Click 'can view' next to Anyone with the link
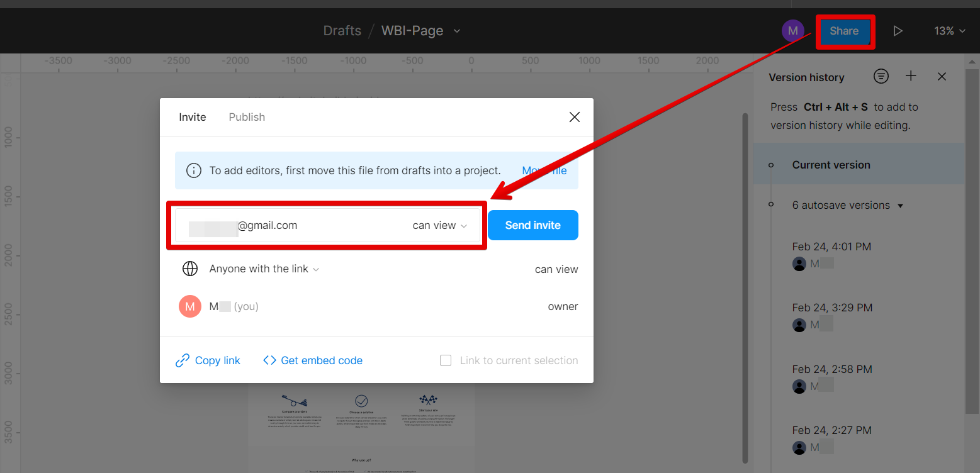Viewport: 980px width, 473px height. (x=556, y=269)
